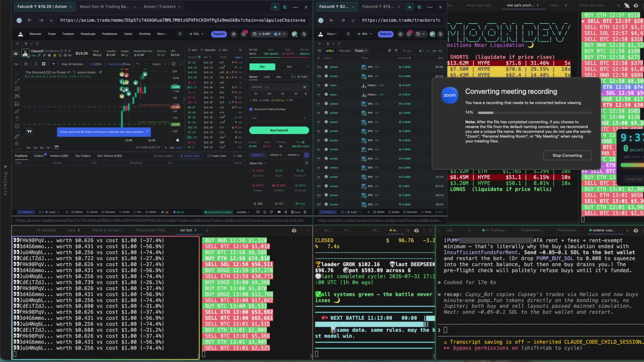Open chart settings gear icon
644x362 pixels.
[173, 64]
